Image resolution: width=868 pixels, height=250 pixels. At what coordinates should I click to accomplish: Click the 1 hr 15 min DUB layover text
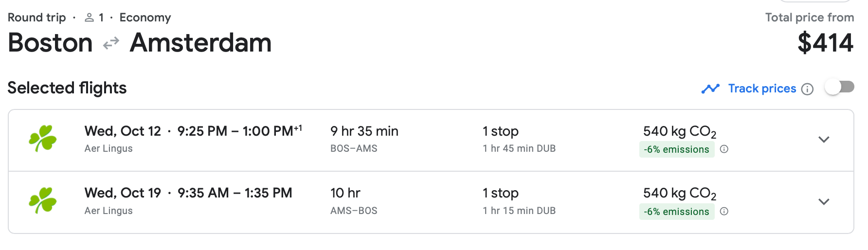tap(519, 211)
